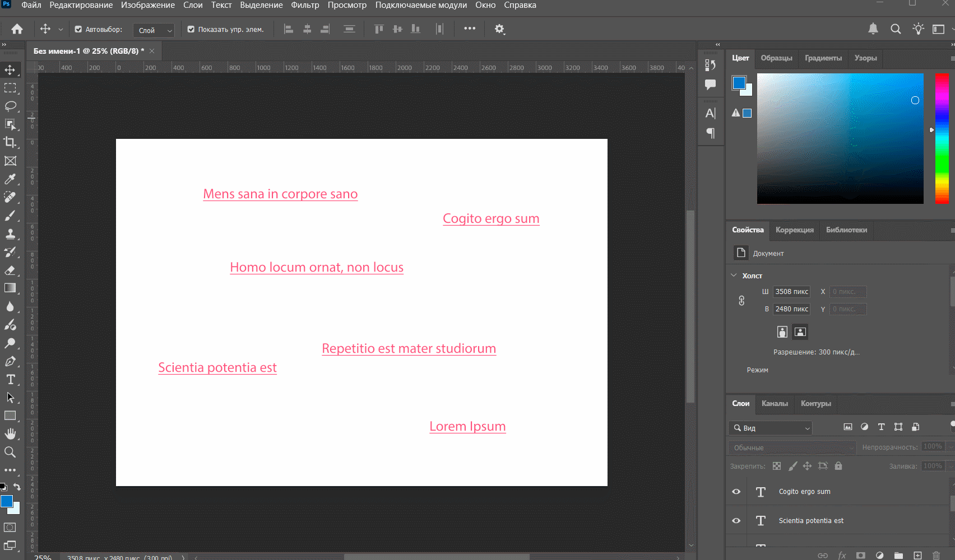
Task: Open the Вид layer filter dropdown
Action: click(x=771, y=428)
